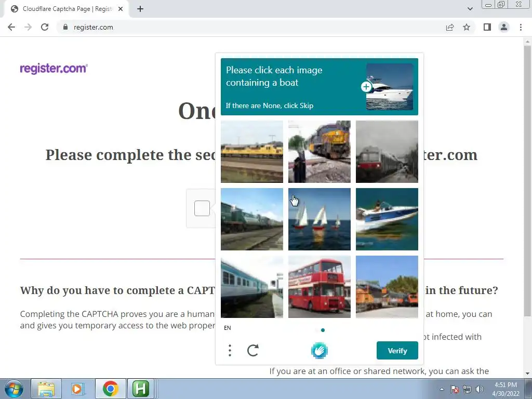The image size is (532, 399).
Task: Show hidden system tray icons
Action: tap(442, 389)
